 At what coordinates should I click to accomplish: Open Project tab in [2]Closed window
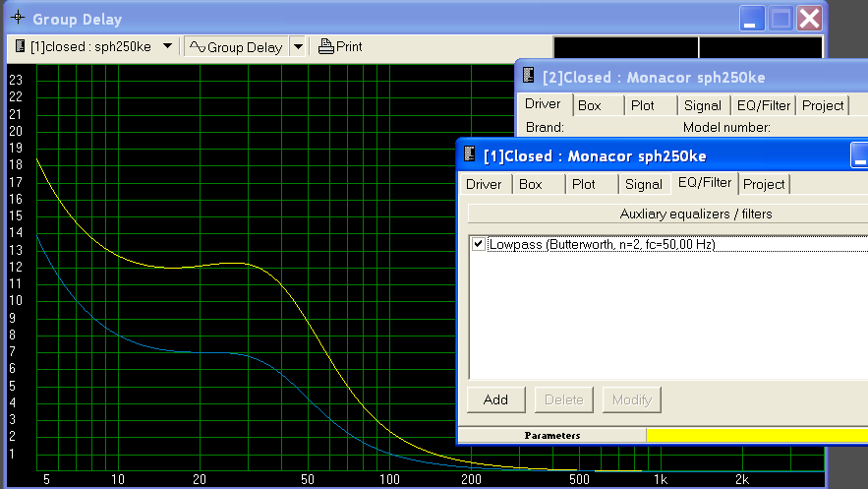point(823,105)
